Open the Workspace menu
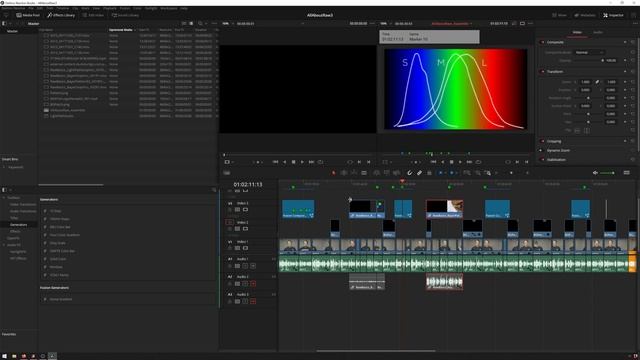The image size is (640, 360). tap(169, 8)
